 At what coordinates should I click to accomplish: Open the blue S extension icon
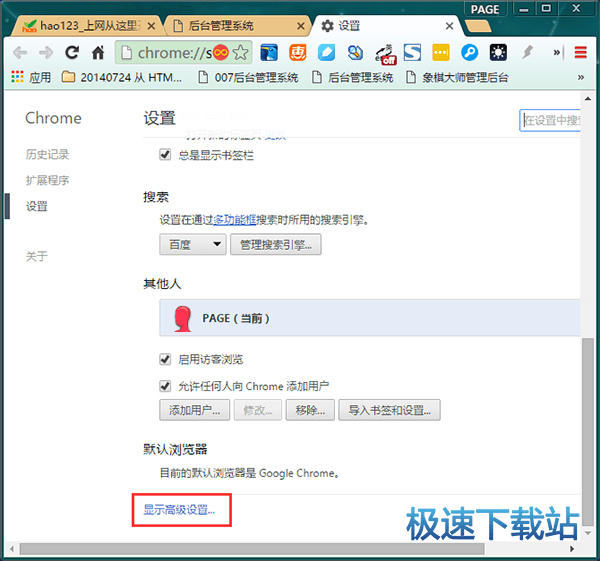click(x=412, y=52)
